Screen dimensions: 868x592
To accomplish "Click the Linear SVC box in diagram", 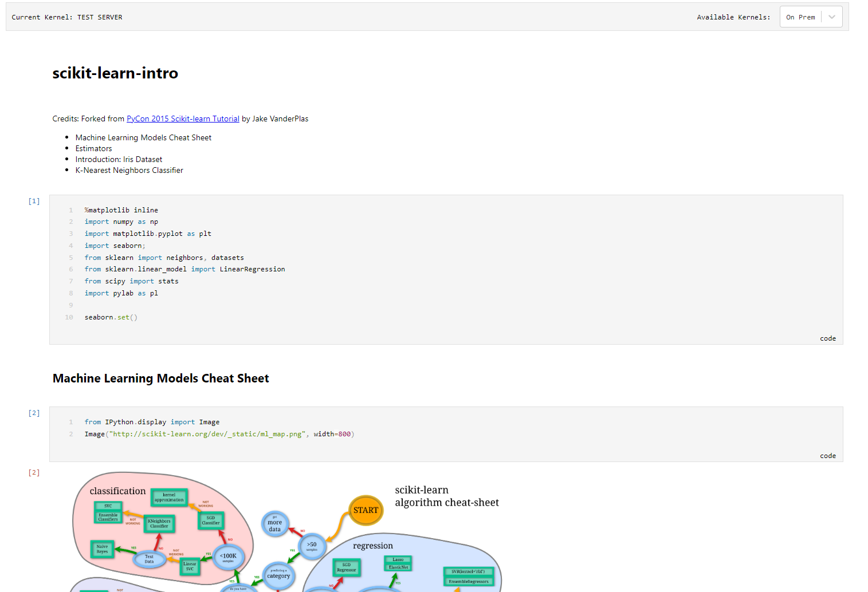I will pos(190,566).
